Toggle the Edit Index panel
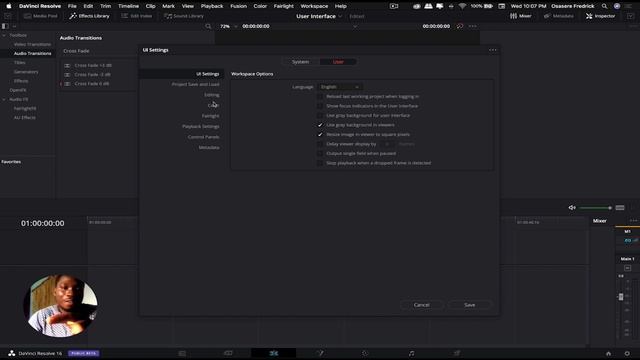Screen dimensions: 640x360 (x=137, y=16)
